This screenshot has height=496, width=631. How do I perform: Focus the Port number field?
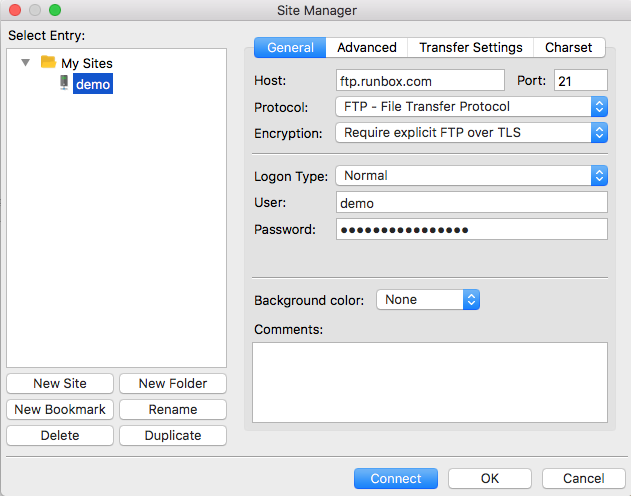580,80
